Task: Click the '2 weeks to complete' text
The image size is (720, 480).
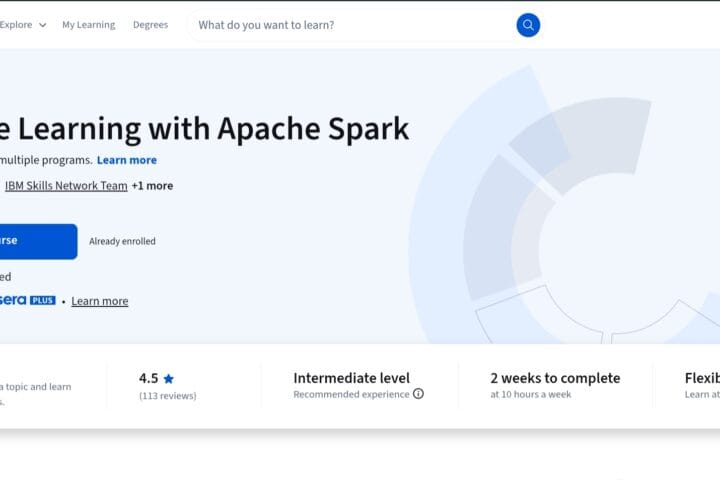Action: click(555, 378)
